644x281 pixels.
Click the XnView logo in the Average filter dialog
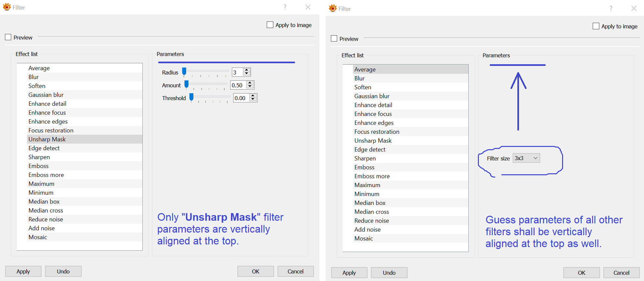(333, 8)
